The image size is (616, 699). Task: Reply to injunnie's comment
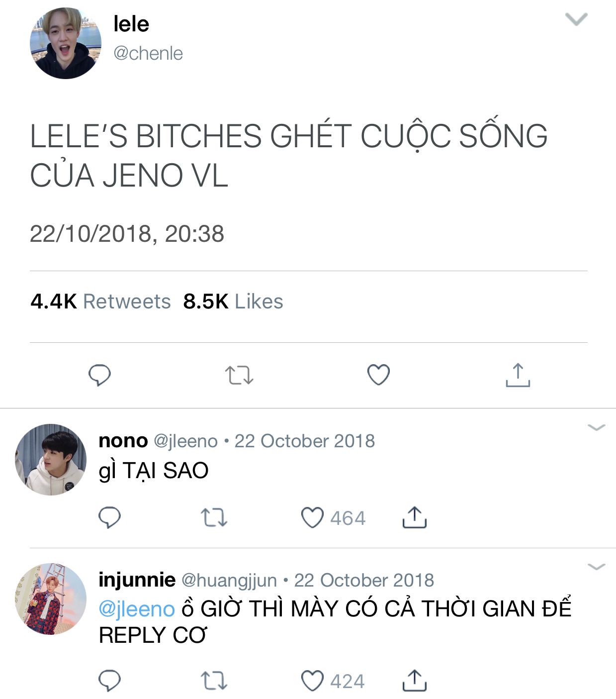click(110, 681)
